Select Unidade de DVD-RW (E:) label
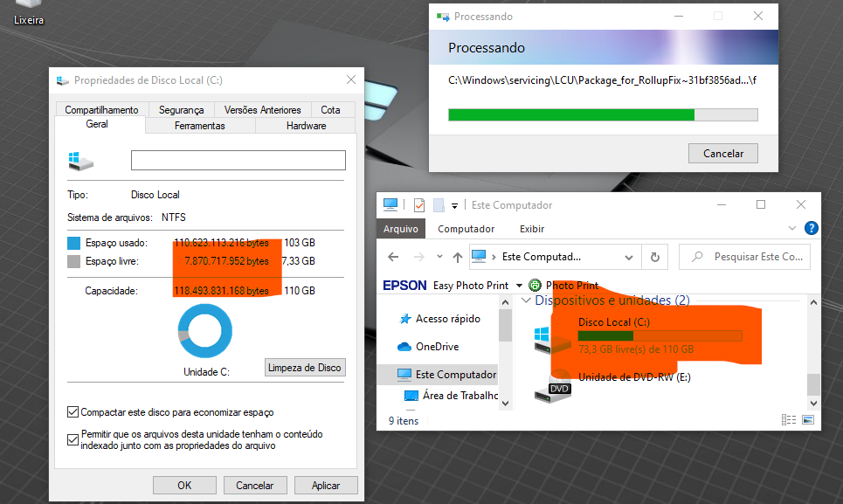843x504 pixels. [634, 377]
